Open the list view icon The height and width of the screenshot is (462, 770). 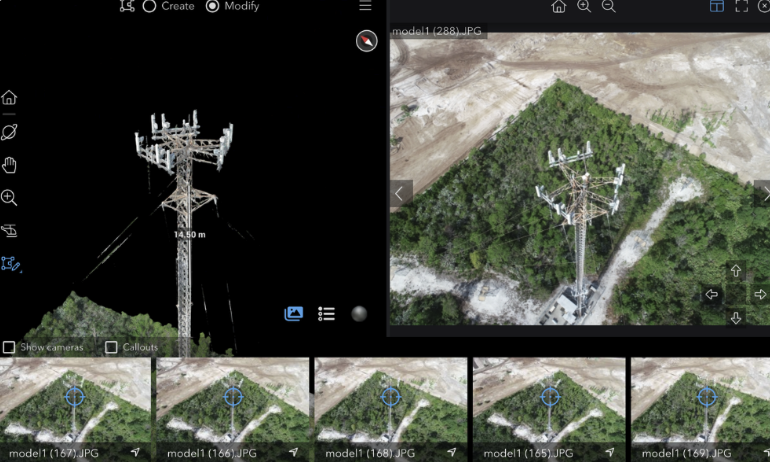(x=326, y=314)
